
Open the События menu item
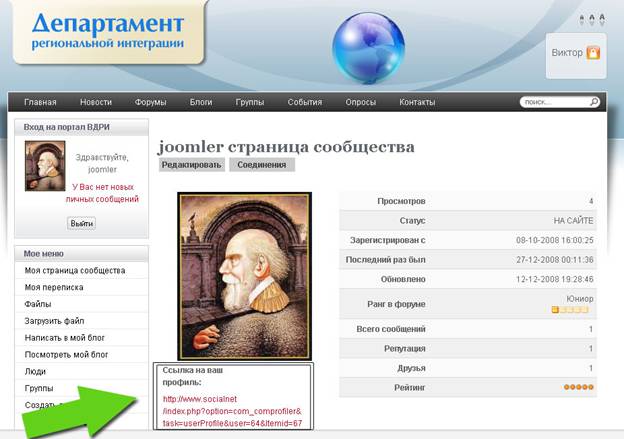click(x=305, y=102)
